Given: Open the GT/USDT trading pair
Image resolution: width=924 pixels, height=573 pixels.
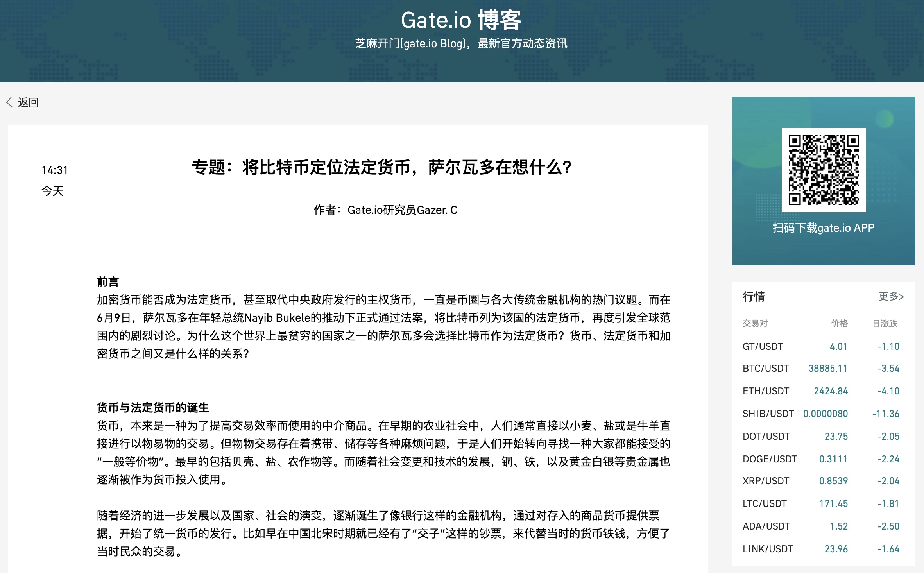Looking at the screenshot, I should tap(763, 347).
